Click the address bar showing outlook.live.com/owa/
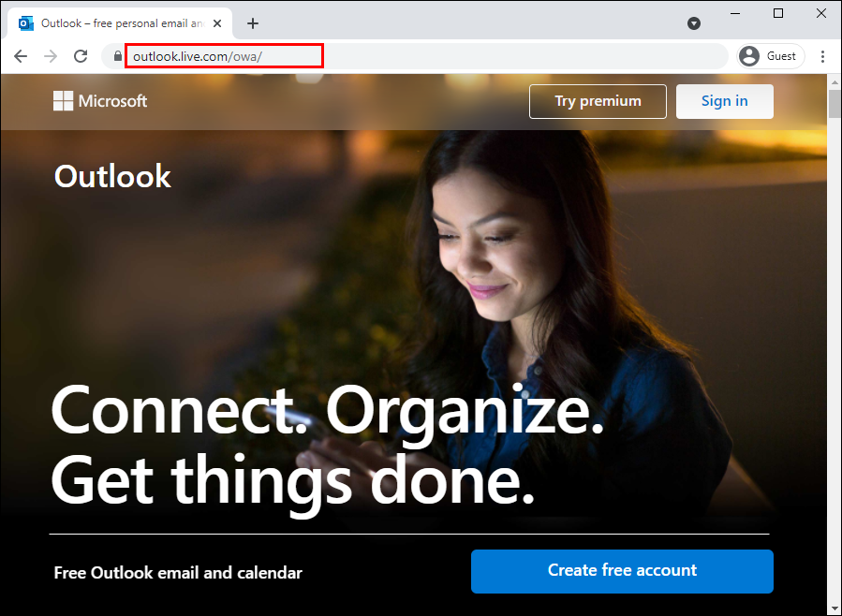842x616 pixels. pyautogui.click(x=225, y=55)
